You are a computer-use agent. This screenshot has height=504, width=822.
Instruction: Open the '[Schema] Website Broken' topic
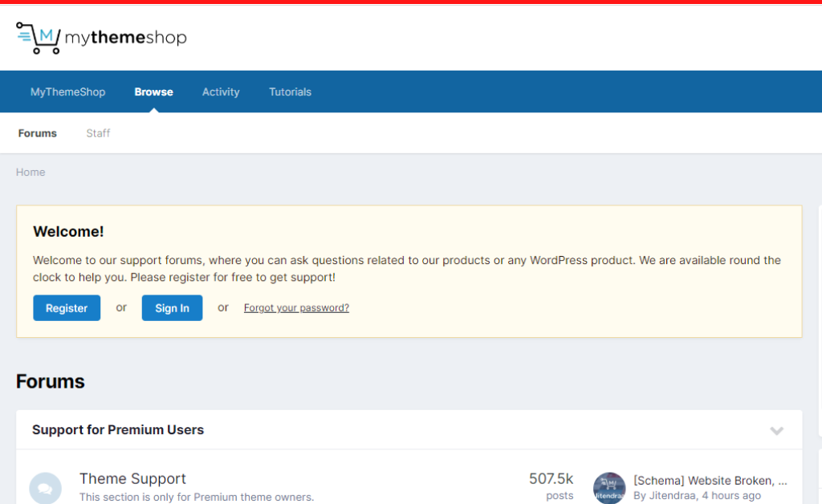(710, 481)
